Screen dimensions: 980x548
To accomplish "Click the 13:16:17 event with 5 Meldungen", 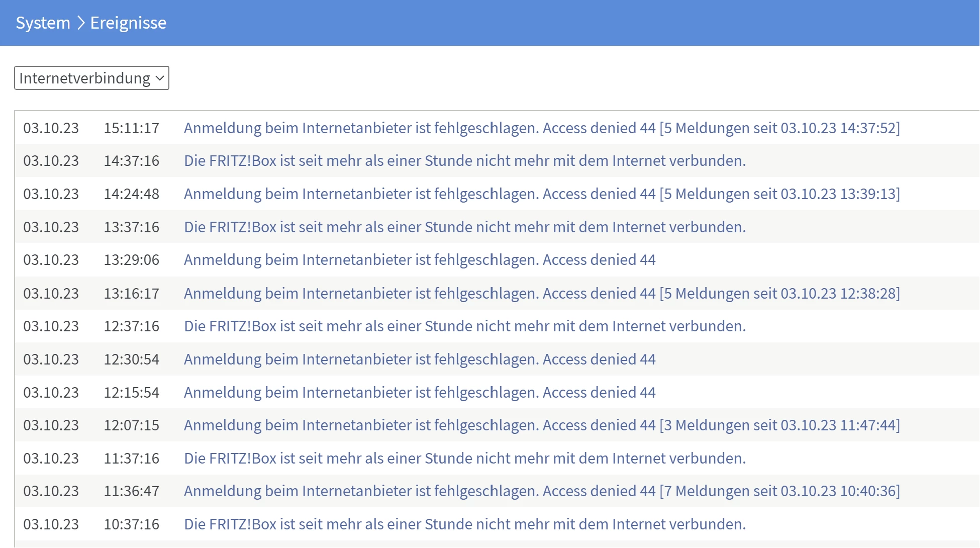I will click(541, 294).
